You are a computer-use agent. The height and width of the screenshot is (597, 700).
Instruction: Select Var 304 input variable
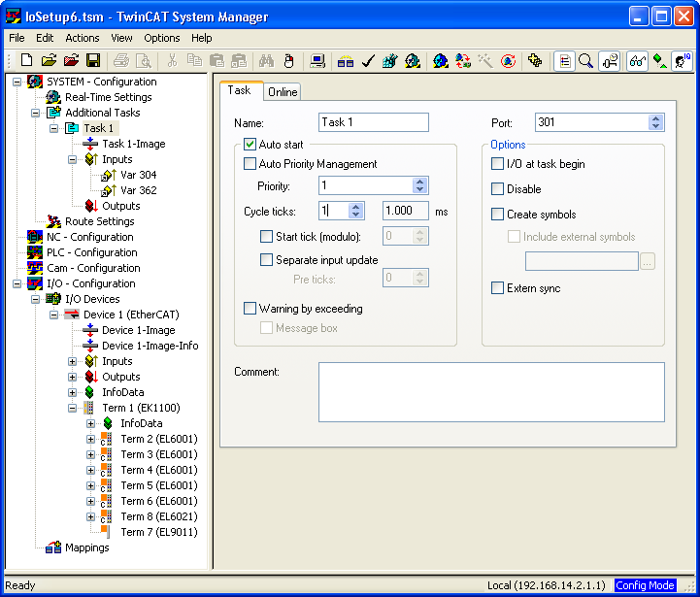(x=139, y=175)
